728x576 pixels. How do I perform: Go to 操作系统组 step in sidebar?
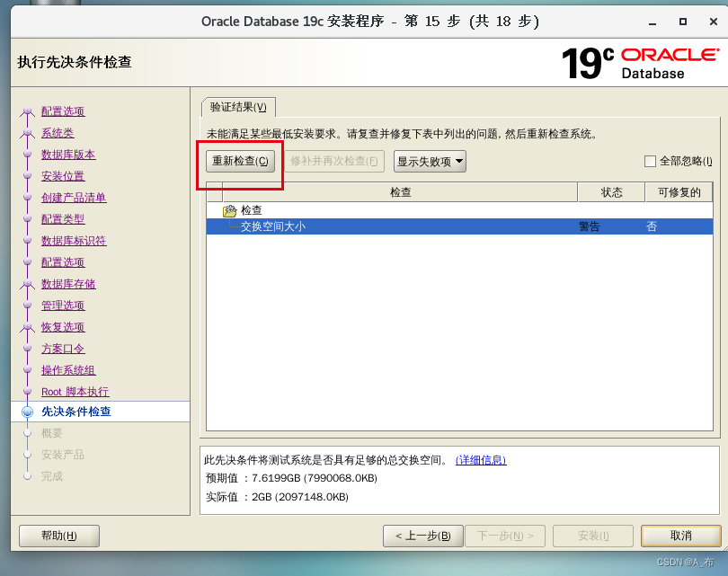pyautogui.click(x=68, y=370)
